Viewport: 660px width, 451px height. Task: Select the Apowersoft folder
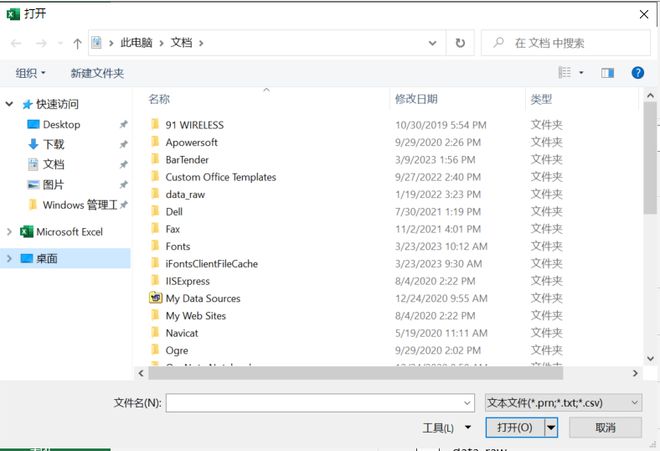[192, 142]
